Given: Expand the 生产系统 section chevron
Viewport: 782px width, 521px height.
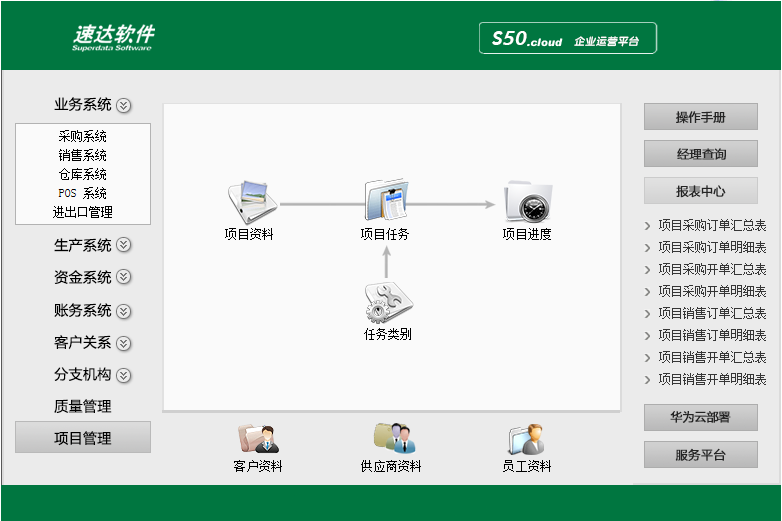Looking at the screenshot, I should tap(123, 245).
